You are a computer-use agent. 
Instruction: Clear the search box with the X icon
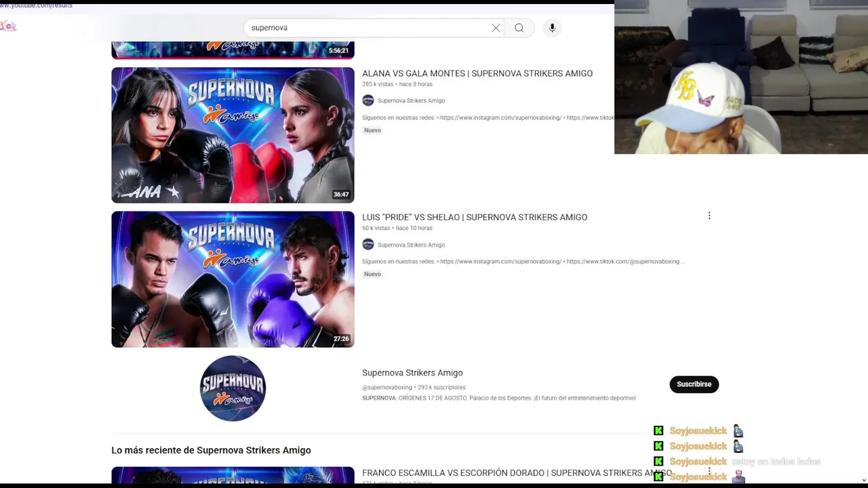(x=496, y=28)
